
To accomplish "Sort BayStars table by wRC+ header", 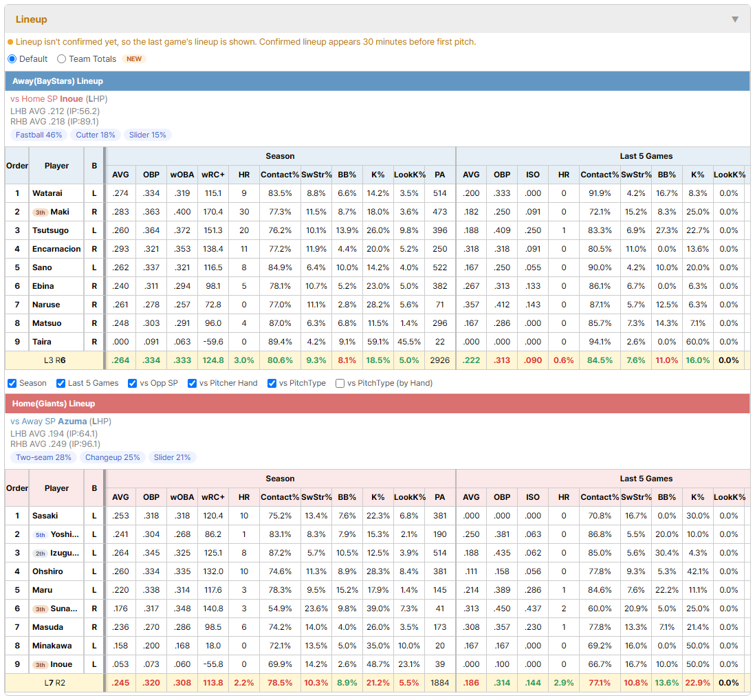I will pyautogui.click(x=213, y=175).
